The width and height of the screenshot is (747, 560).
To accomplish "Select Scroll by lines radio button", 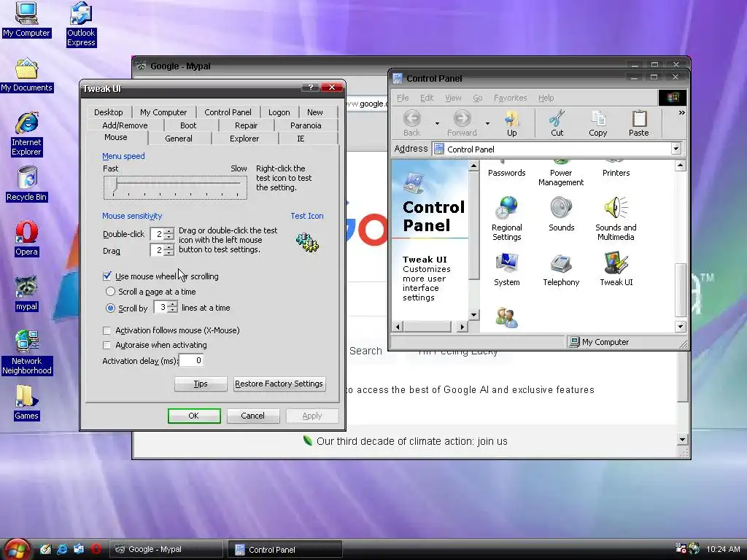I will tap(110, 308).
